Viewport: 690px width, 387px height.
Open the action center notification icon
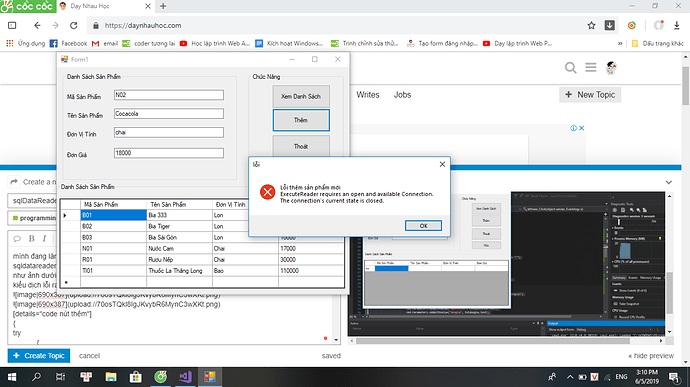click(x=674, y=377)
